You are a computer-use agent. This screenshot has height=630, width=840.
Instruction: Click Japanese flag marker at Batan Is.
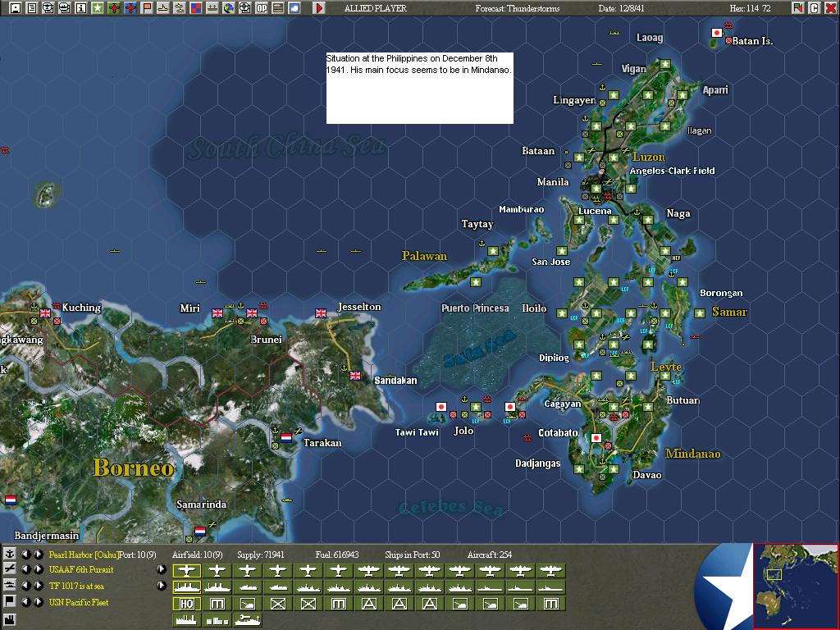click(x=717, y=33)
